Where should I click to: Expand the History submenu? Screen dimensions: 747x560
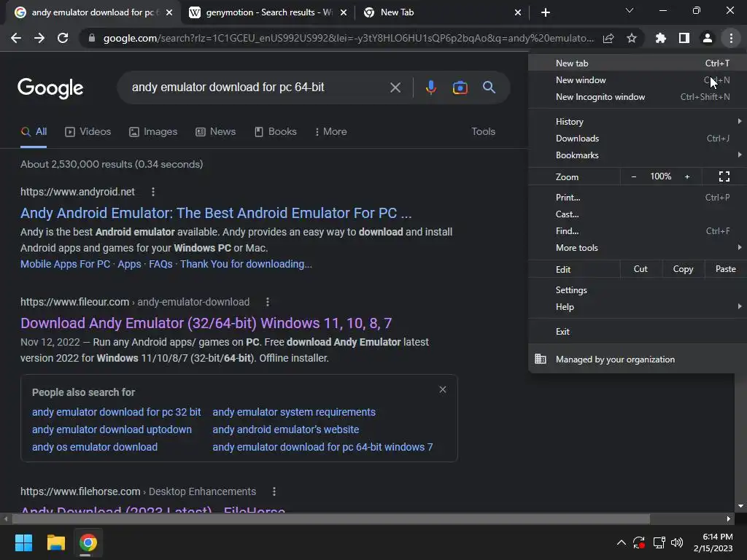tap(638, 122)
